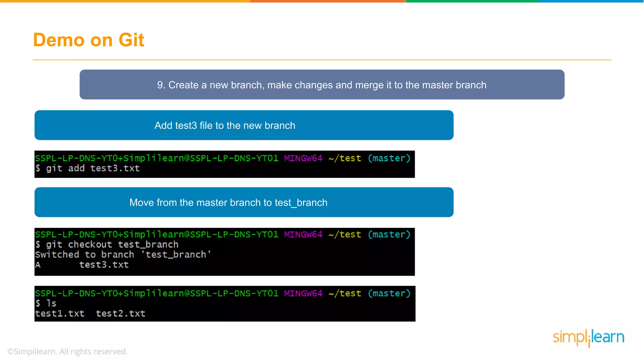
Task: Click the Simplilearn logo
Action: point(588,338)
